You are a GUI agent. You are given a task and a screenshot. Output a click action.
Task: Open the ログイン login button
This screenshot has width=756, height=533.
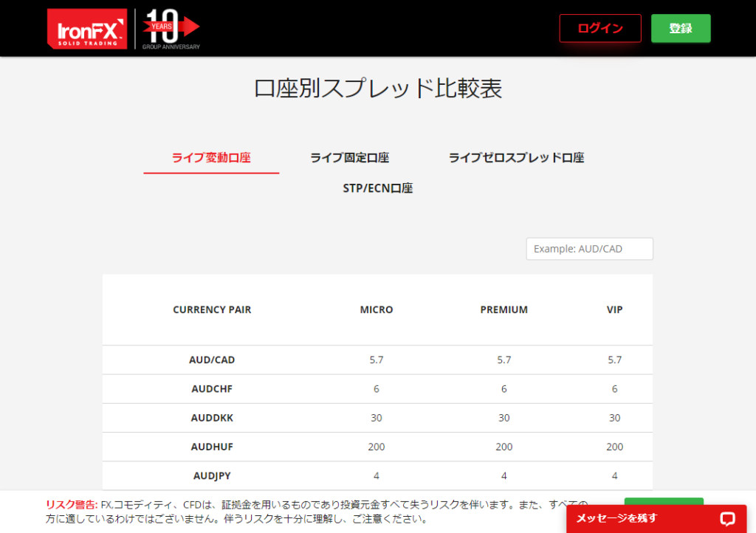599,29
